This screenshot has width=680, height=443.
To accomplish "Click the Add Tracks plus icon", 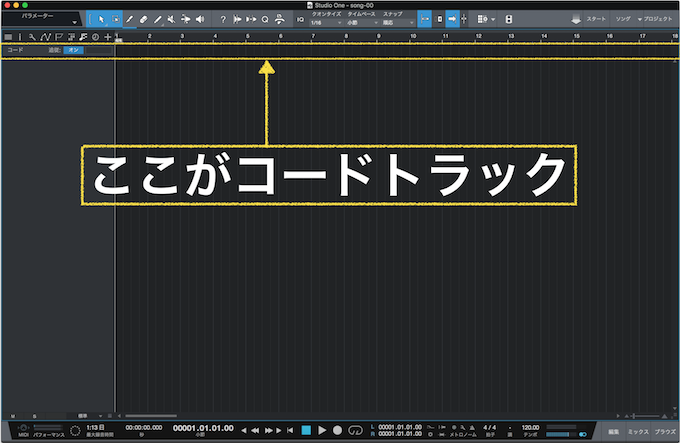I will pos(108,37).
